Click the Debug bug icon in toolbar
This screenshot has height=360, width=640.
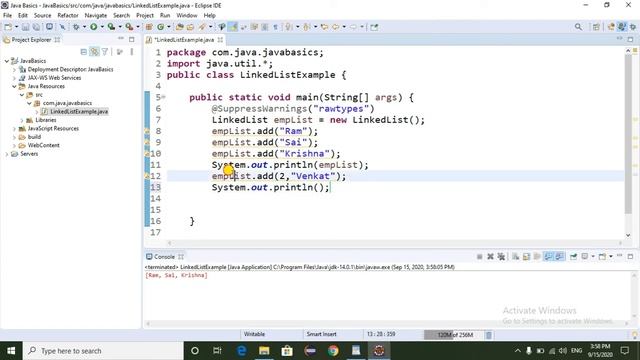point(76,27)
